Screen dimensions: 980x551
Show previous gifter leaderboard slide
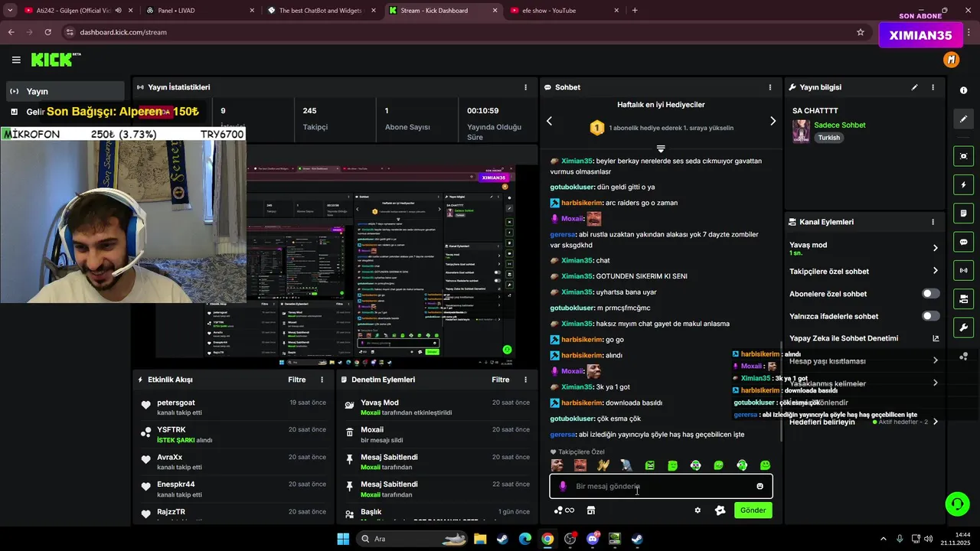pyautogui.click(x=549, y=121)
